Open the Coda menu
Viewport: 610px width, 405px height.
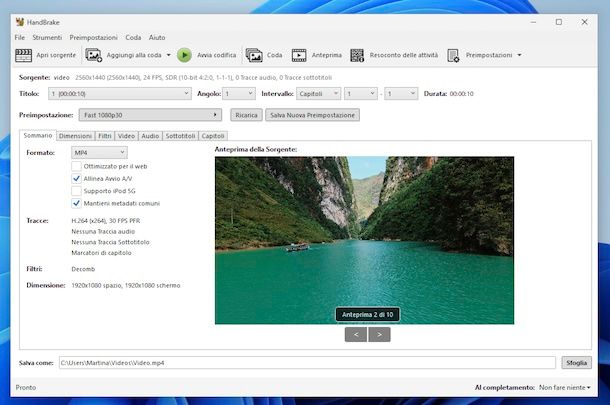(x=133, y=37)
